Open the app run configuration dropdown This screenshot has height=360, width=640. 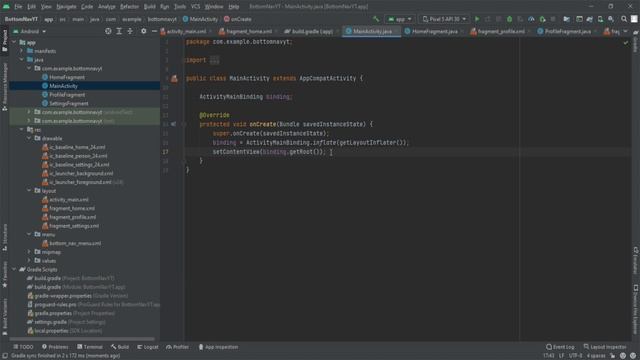click(x=400, y=19)
